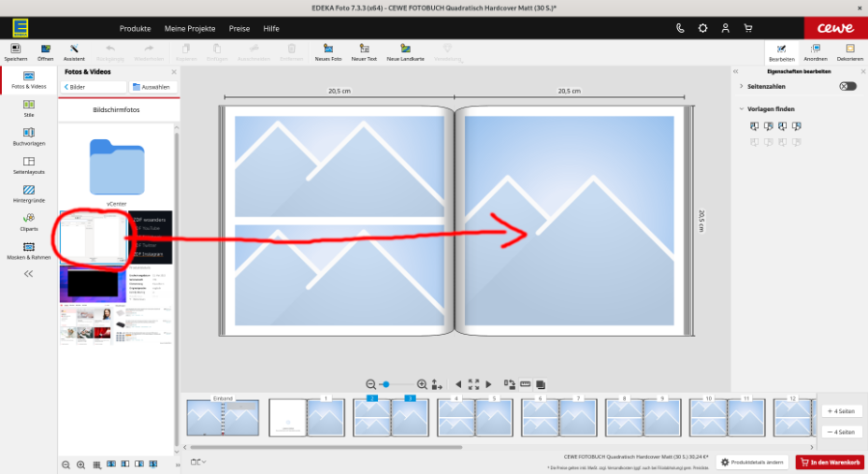
Task: Go back to Bilder folder
Action: tap(93, 87)
